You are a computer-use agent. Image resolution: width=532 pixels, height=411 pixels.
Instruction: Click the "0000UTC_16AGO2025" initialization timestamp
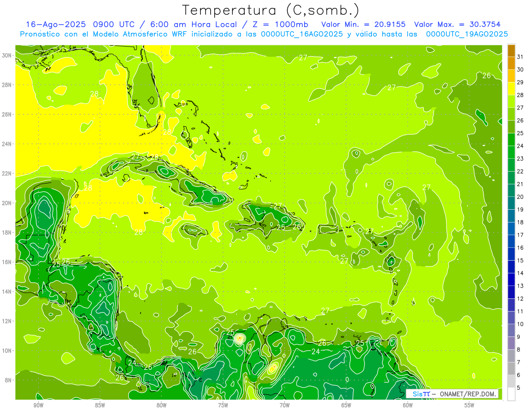(x=302, y=34)
